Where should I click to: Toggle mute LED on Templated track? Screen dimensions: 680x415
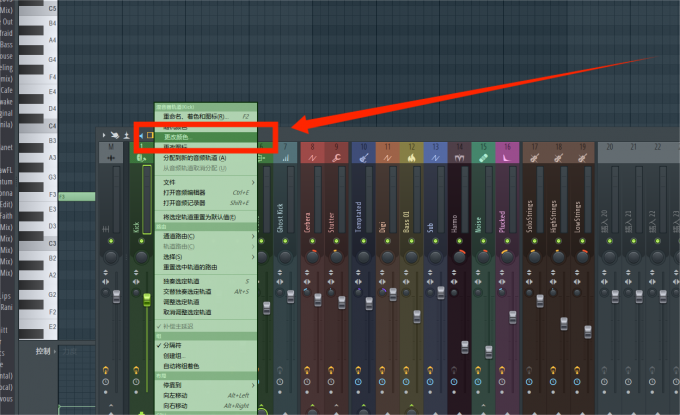pos(364,241)
